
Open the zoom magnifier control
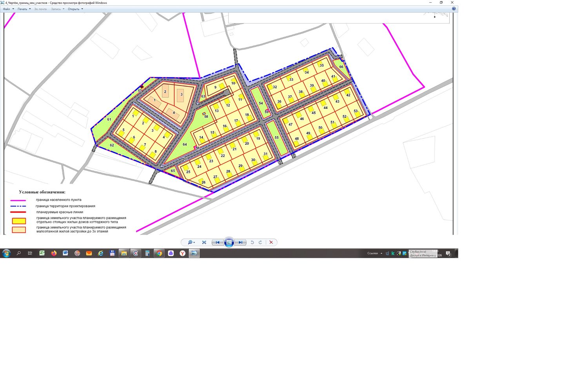coord(191,242)
